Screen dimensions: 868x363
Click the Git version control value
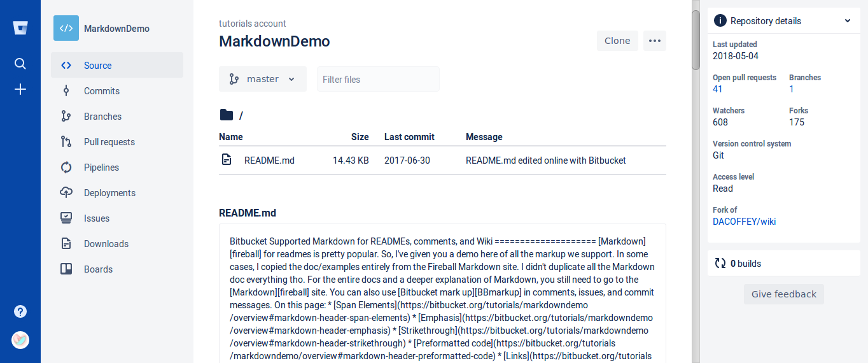(x=718, y=155)
